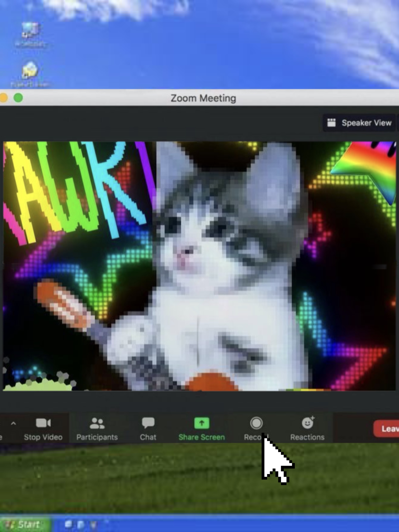Click the pixelated cat video feed
The image size is (399, 532).
click(216, 277)
